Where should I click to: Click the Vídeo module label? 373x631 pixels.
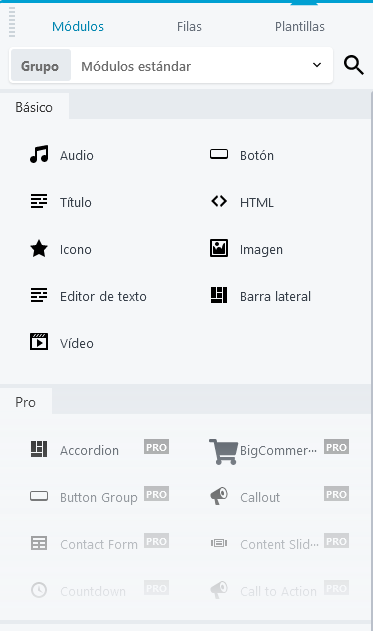tap(77, 343)
